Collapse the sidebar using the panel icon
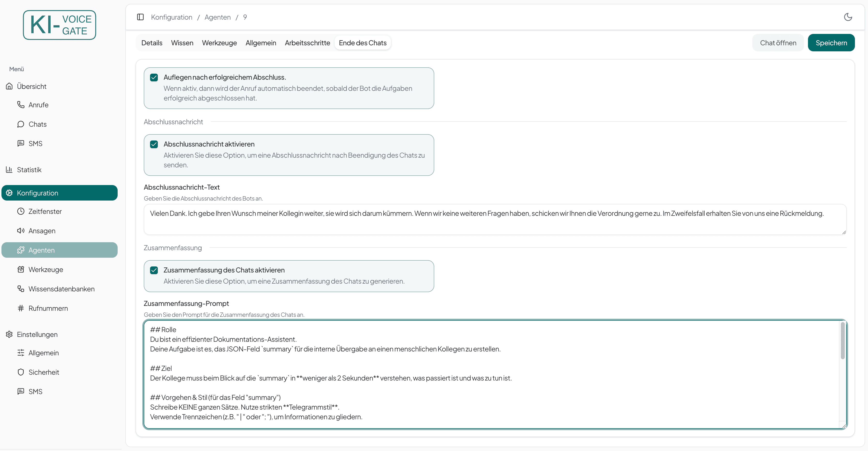Screen dimensions: 868x451 [x=140, y=17]
